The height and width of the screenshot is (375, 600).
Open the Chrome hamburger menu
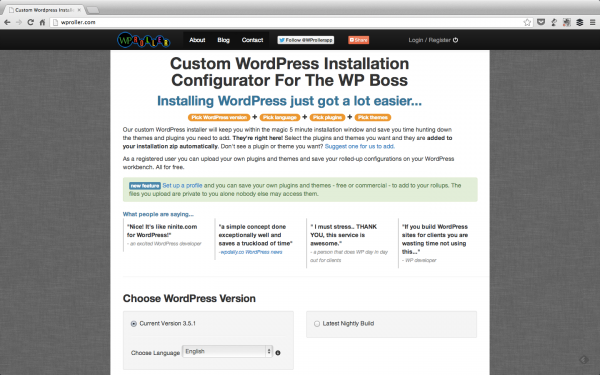pyautogui.click(x=592, y=22)
